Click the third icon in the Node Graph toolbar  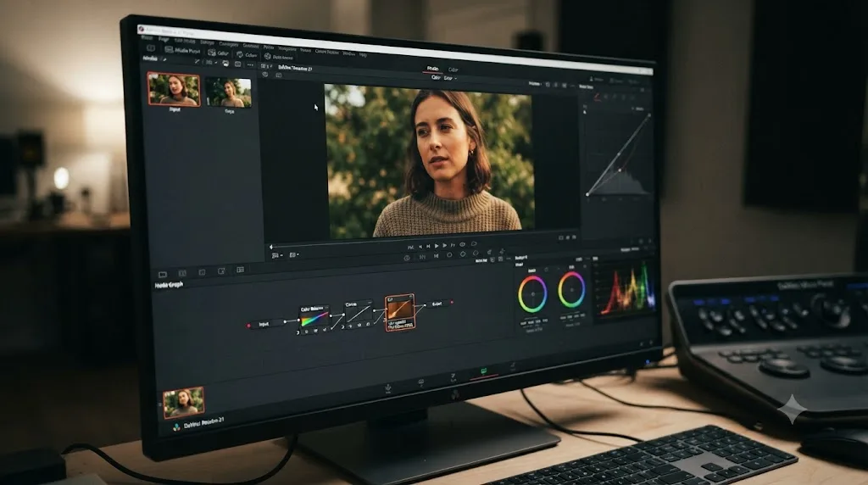click(202, 272)
